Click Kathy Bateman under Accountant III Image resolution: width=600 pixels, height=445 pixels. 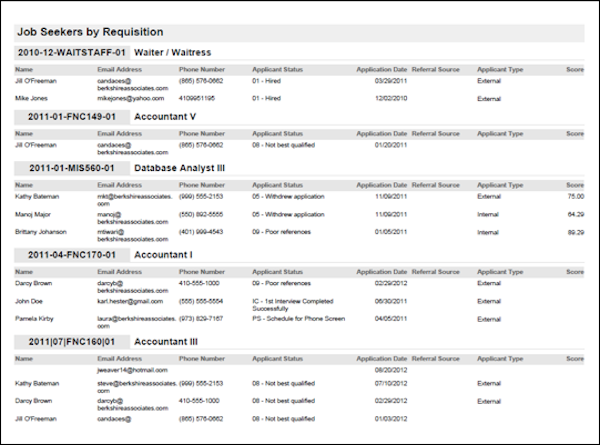tap(37, 383)
